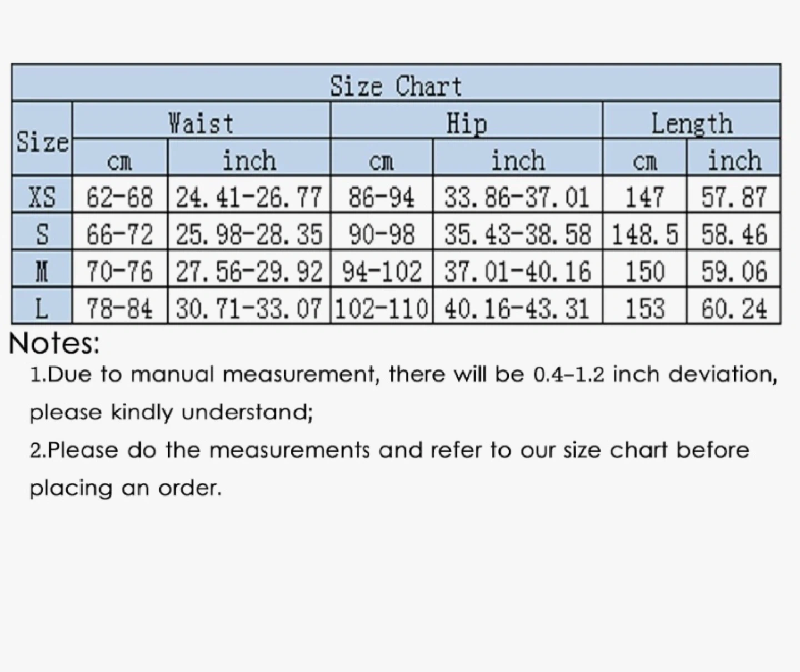Click the Hip column header
This screenshot has width=800, height=672.
point(466,123)
